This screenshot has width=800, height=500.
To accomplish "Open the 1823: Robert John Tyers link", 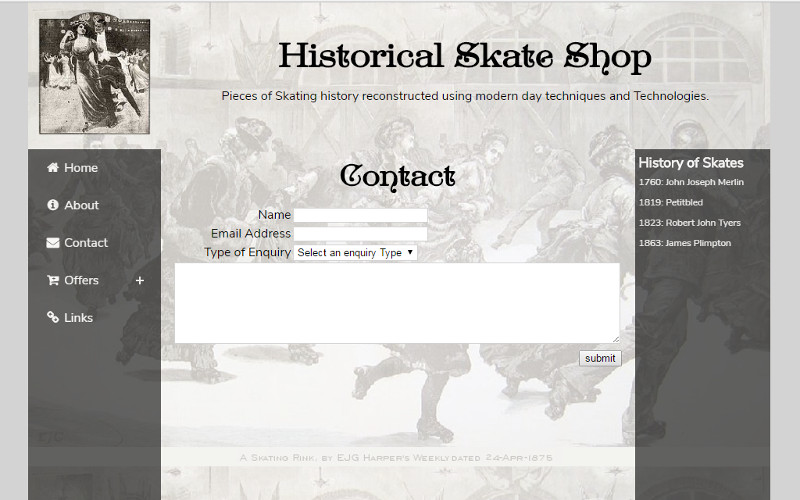I will (689, 223).
